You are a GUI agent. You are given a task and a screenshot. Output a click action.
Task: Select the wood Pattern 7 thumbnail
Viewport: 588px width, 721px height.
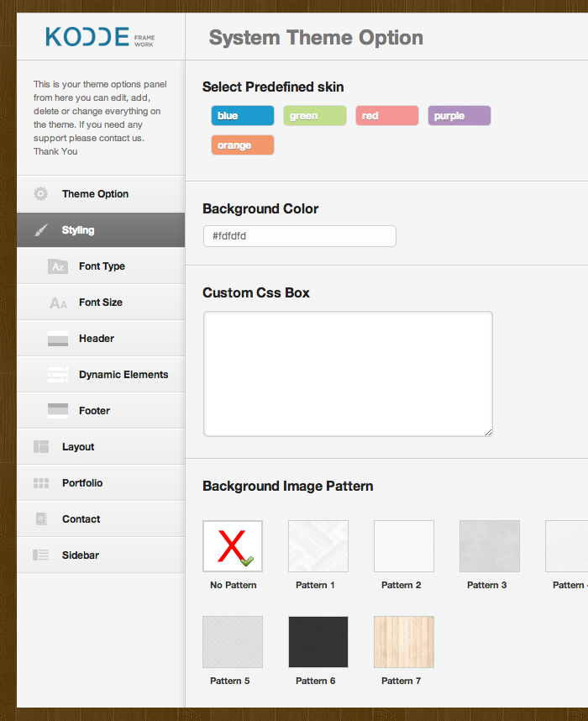coord(404,642)
